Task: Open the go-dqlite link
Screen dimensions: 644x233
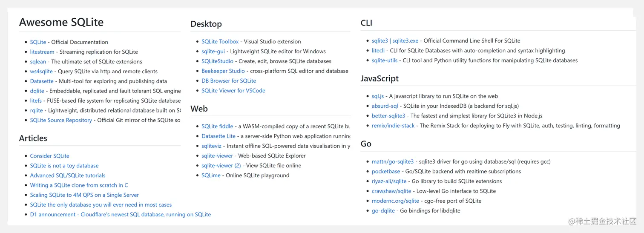Action: point(383,211)
